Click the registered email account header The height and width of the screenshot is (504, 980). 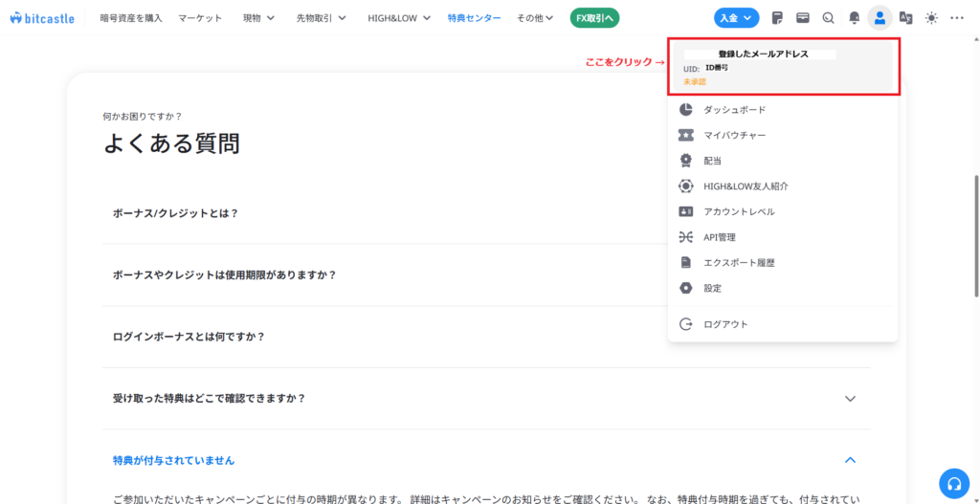784,67
